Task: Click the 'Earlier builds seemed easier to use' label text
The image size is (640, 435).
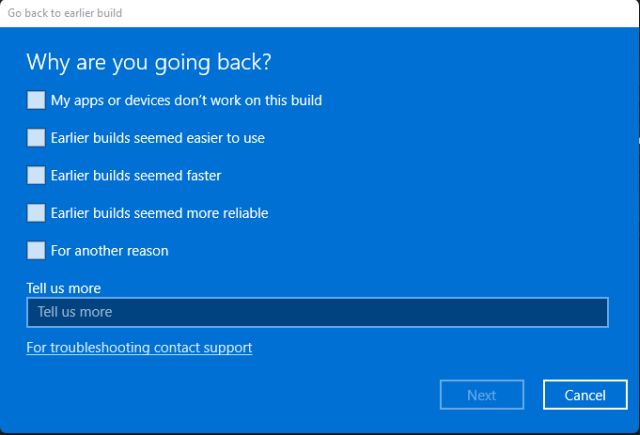Action: (157, 138)
